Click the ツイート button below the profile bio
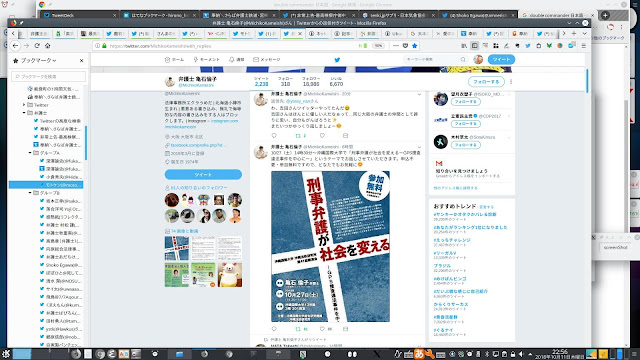The height and width of the screenshot is (360, 640). click(203, 174)
